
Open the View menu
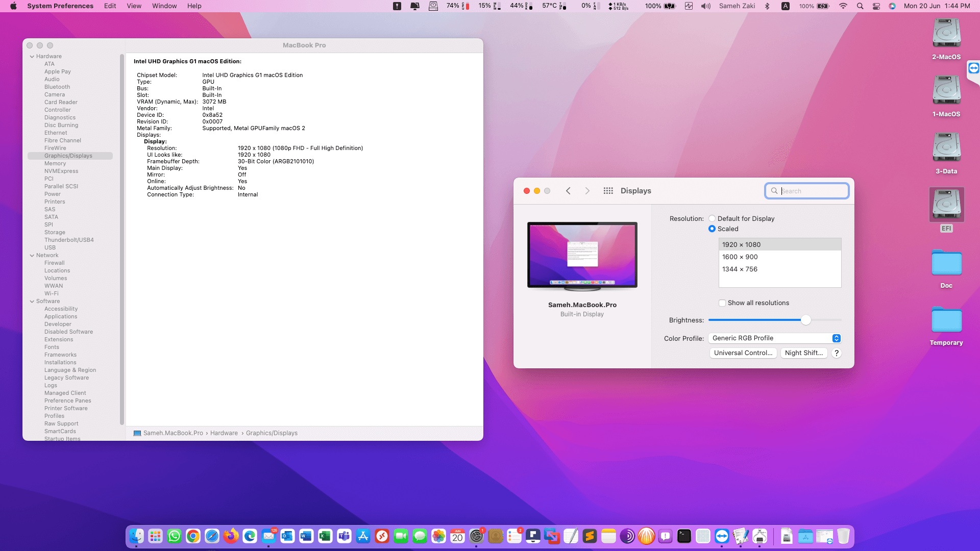coord(134,6)
